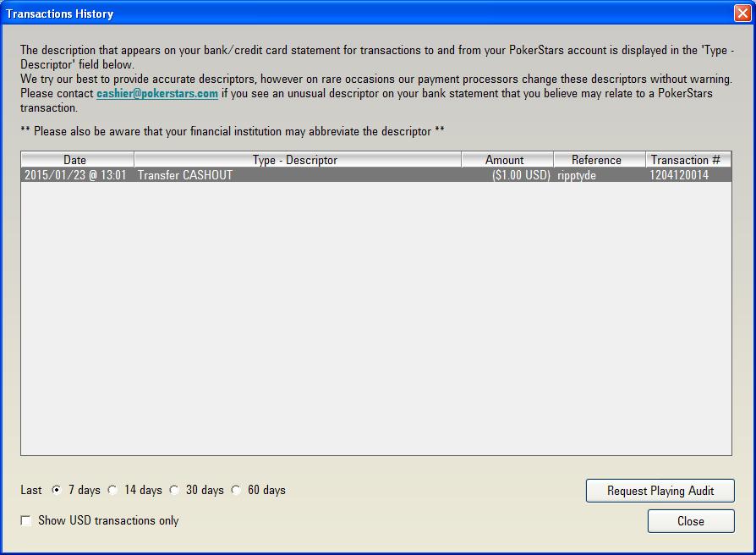This screenshot has height=555, width=756.
Task: Close the Transactions History window with X
Action: tap(742, 14)
